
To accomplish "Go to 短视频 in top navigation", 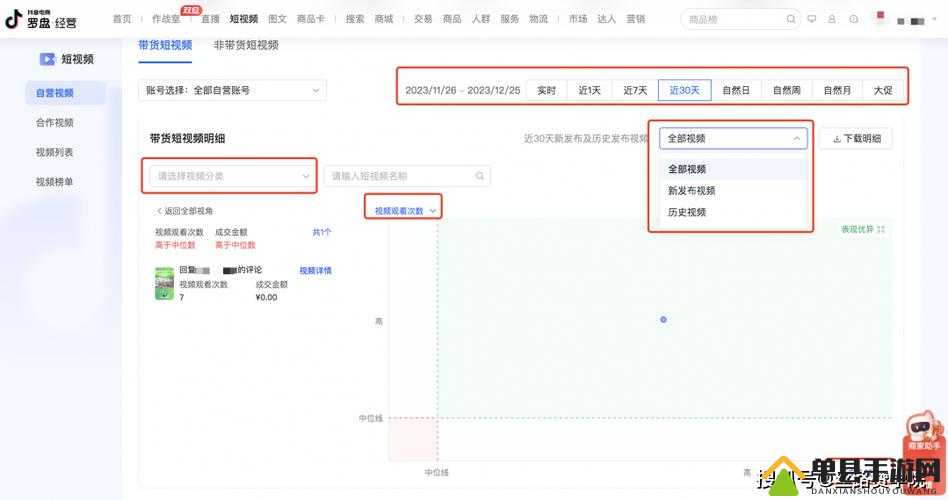I will [244, 19].
